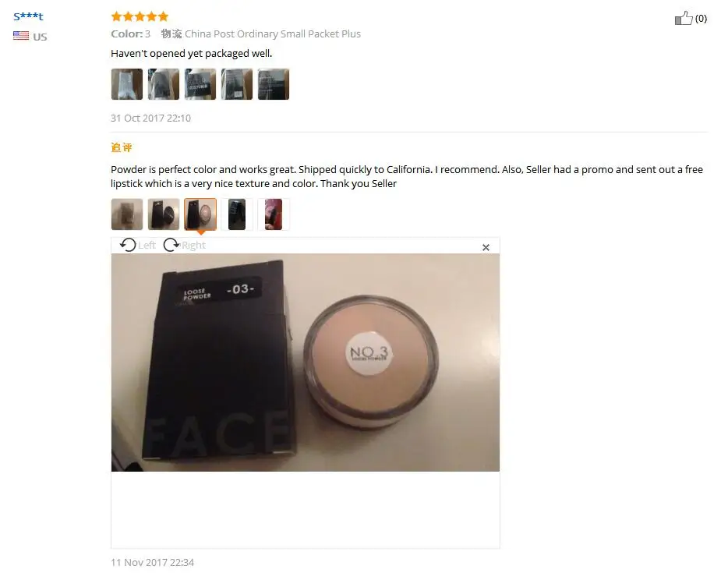728x573 pixels.
Task: Select the highlighted powder jar thumbnail
Action: pos(200,214)
